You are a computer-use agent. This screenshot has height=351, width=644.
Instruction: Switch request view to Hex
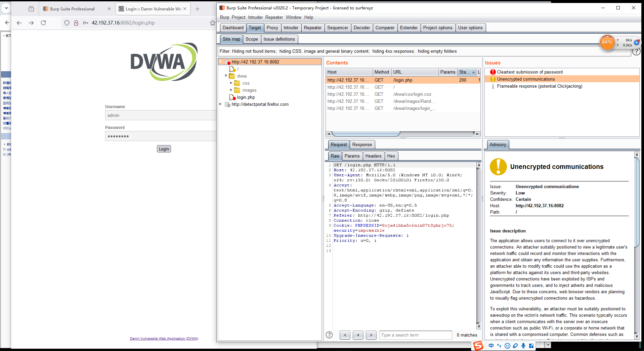tap(391, 156)
